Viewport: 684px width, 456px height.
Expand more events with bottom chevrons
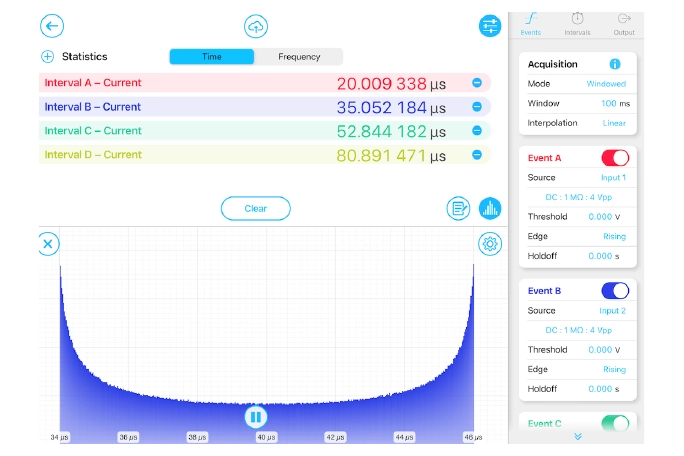click(578, 436)
